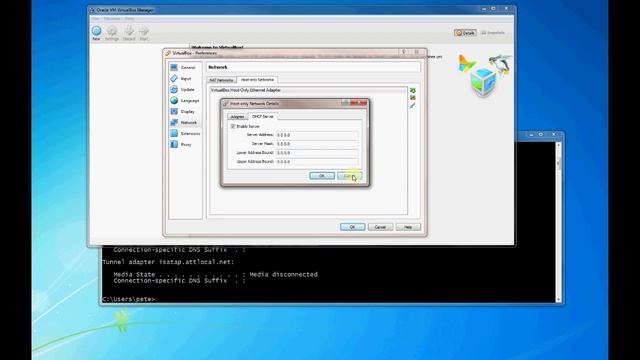Click command prompt scrollbar up arrow
This screenshot has height=360, width=640.
pyautogui.click(x=558, y=144)
